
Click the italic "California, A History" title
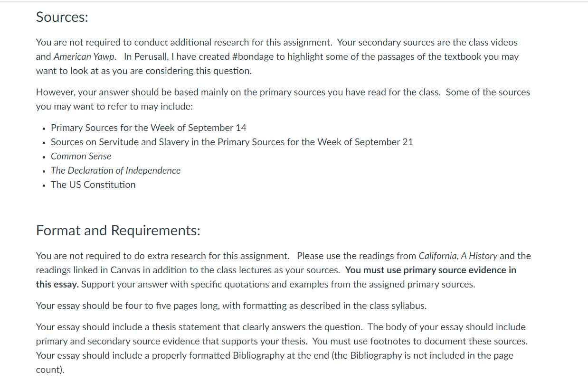click(458, 256)
